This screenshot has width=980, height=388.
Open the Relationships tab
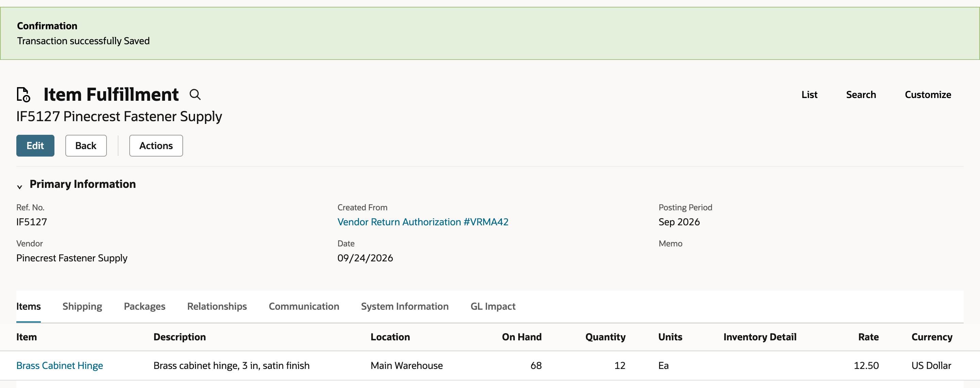pyautogui.click(x=217, y=306)
